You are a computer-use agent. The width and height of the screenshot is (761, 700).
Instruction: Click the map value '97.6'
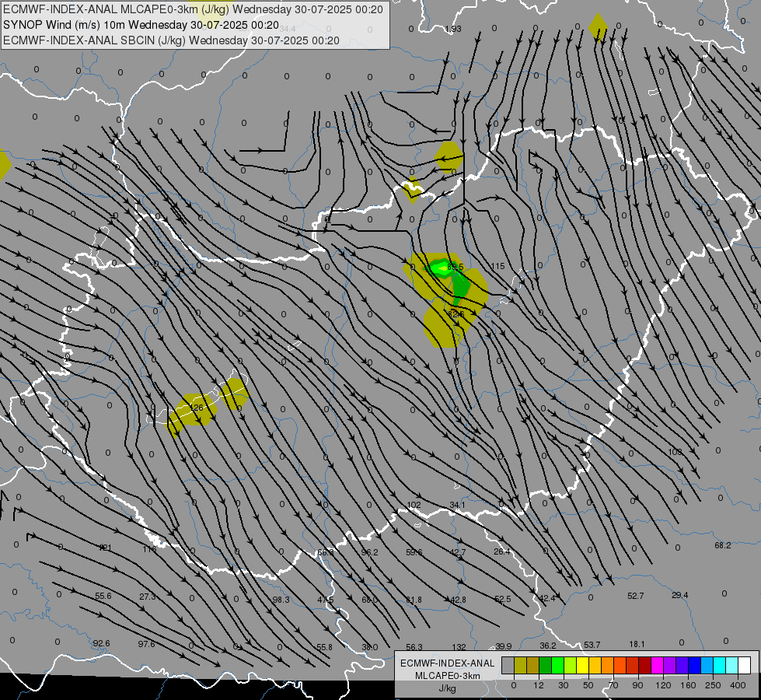pos(146,644)
